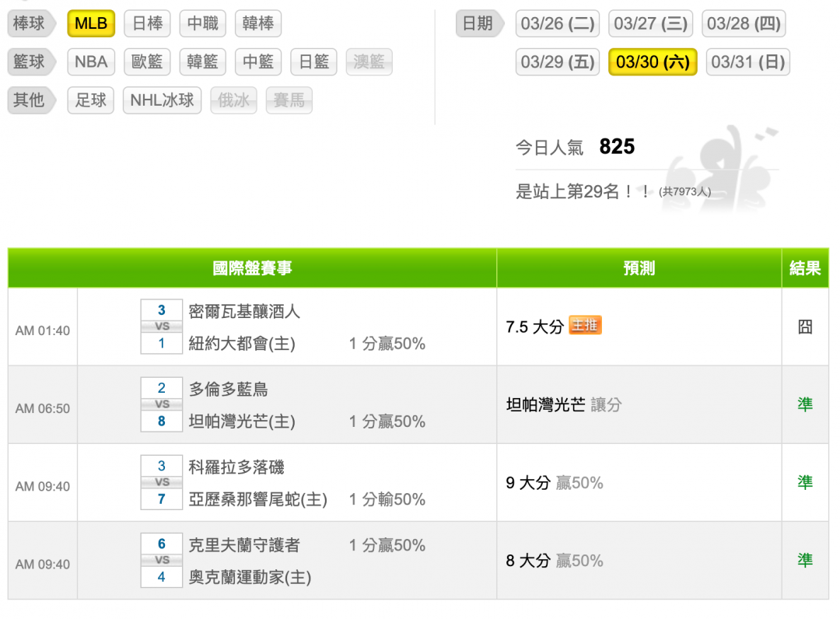Click the 今日人氣 825 value

coord(617,146)
